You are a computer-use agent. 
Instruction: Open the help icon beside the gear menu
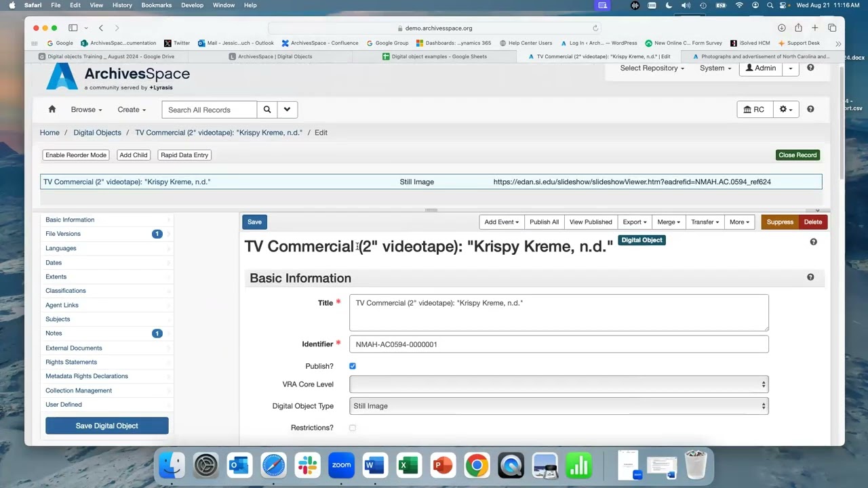pyautogui.click(x=810, y=109)
